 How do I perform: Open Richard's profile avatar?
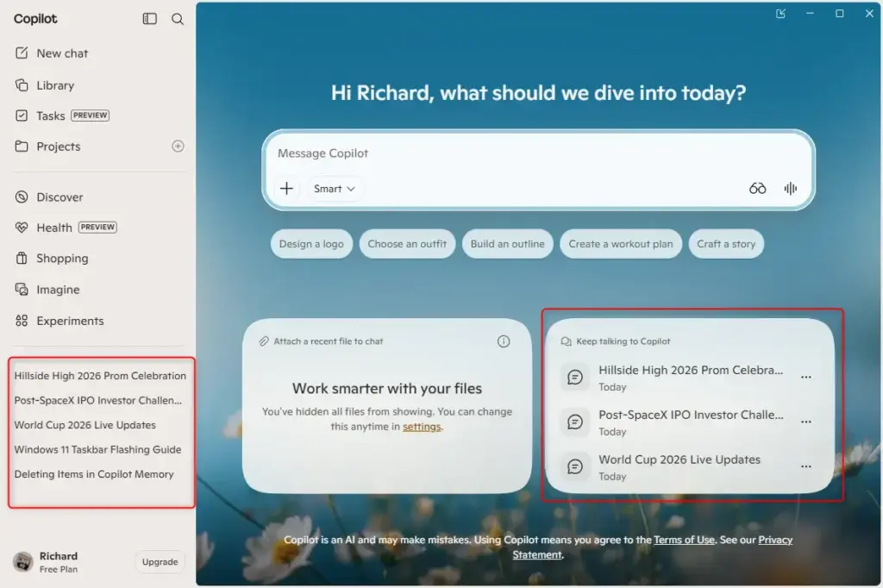tap(23, 561)
